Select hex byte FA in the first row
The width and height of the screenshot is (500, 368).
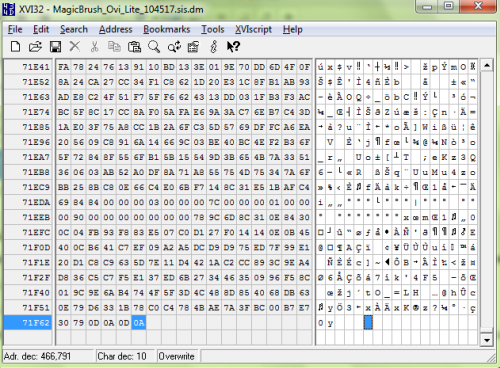coord(63,67)
